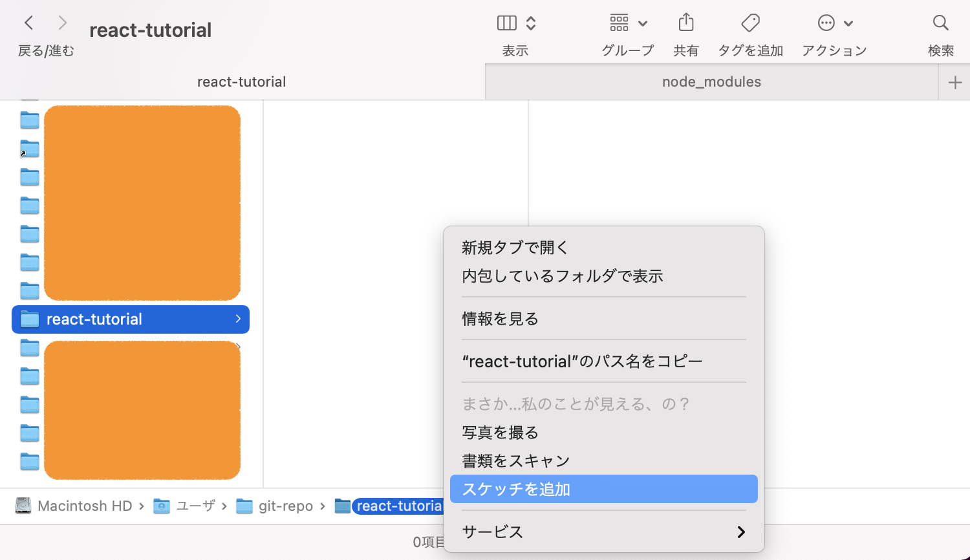Expand the chevron next to react-tutorial folder

pos(239,319)
